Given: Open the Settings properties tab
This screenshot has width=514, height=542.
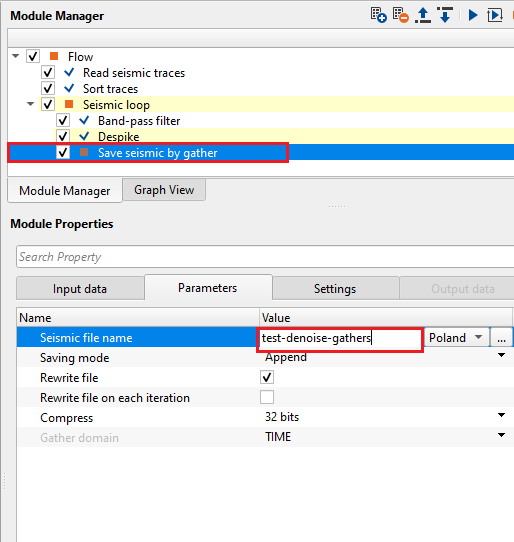Looking at the screenshot, I should pos(335,289).
